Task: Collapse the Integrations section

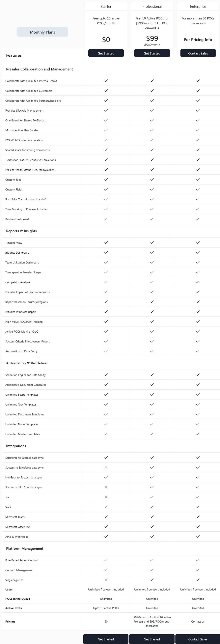Action: [16, 446]
